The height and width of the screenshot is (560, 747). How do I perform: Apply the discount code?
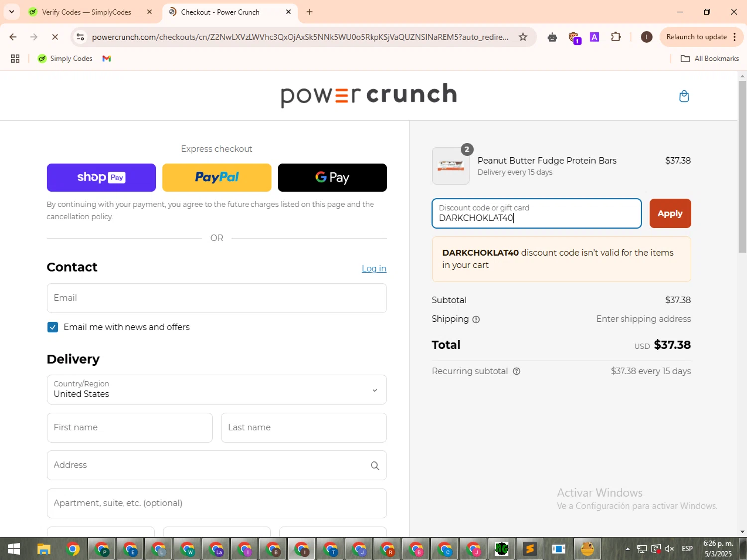click(x=670, y=214)
